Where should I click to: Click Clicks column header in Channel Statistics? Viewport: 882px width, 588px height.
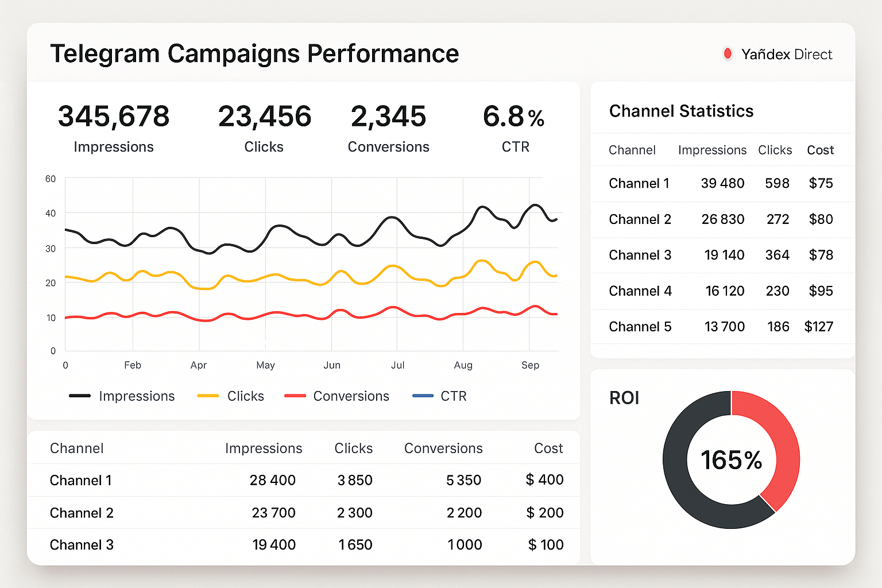click(775, 150)
